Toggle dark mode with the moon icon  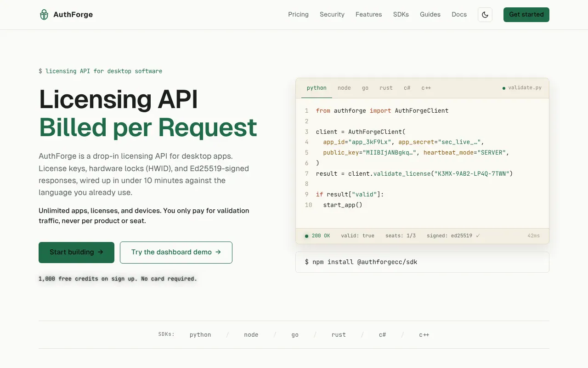[x=485, y=15]
